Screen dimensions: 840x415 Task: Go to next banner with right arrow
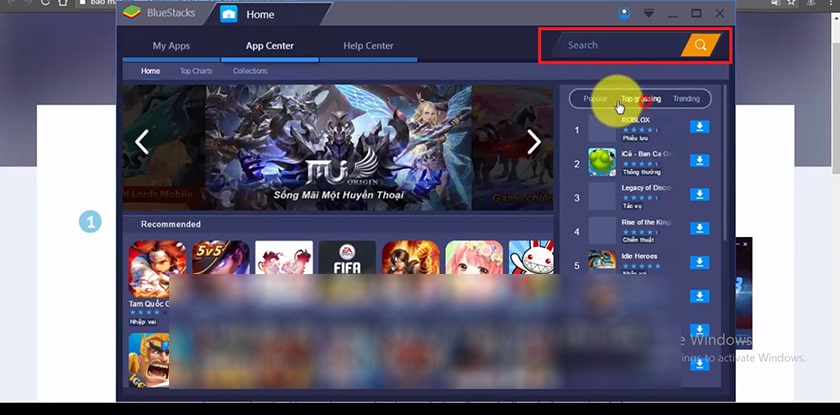click(x=534, y=142)
